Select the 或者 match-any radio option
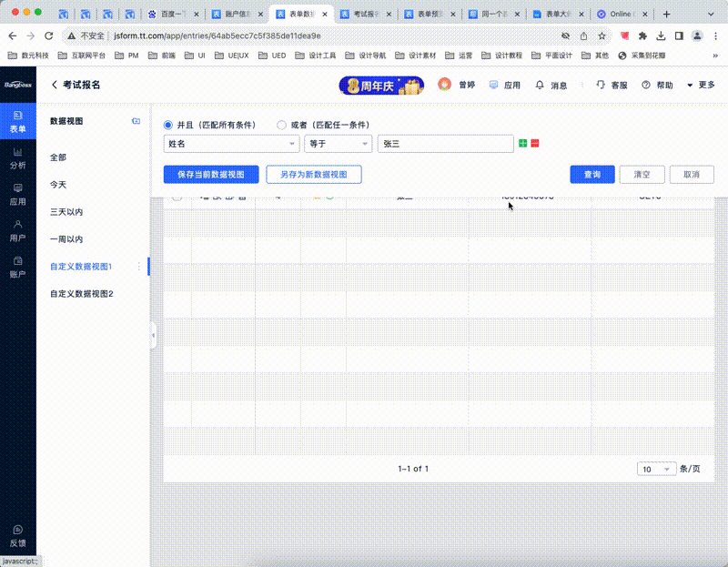728x567 pixels. [281, 125]
